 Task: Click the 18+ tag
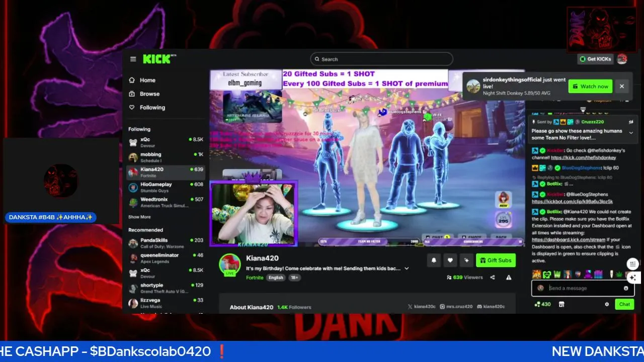pos(294,278)
